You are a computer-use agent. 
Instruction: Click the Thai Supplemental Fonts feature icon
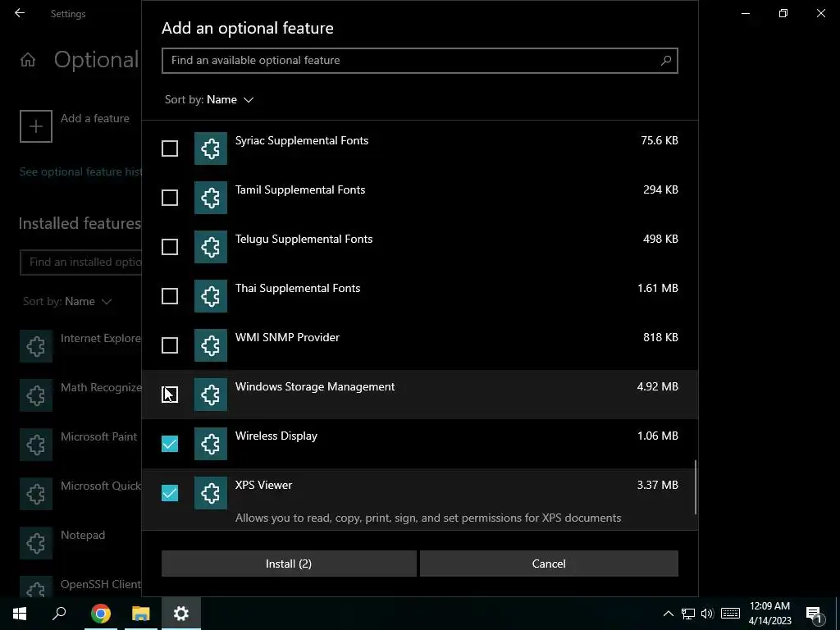click(x=211, y=296)
